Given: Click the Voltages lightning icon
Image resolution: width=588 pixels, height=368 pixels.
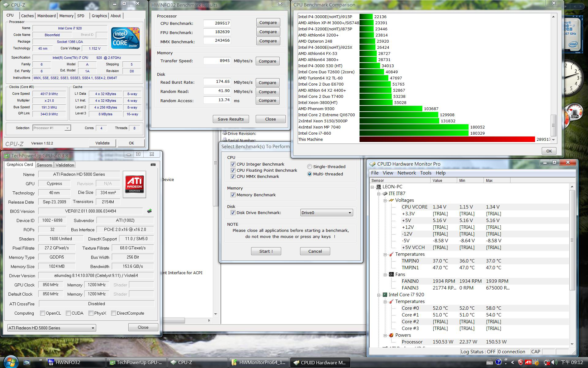Looking at the screenshot, I should pyautogui.click(x=391, y=200).
